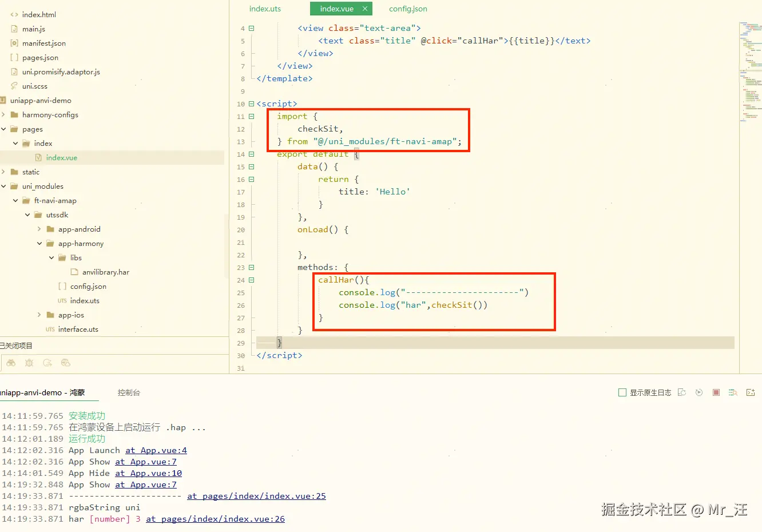Collapse the ft-navi-amap folder

(15, 201)
